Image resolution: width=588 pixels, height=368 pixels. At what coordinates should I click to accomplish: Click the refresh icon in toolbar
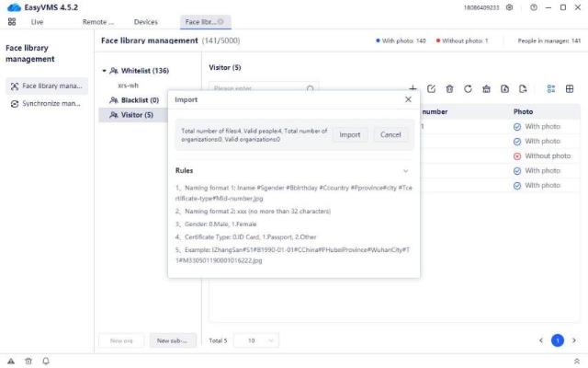coord(468,88)
